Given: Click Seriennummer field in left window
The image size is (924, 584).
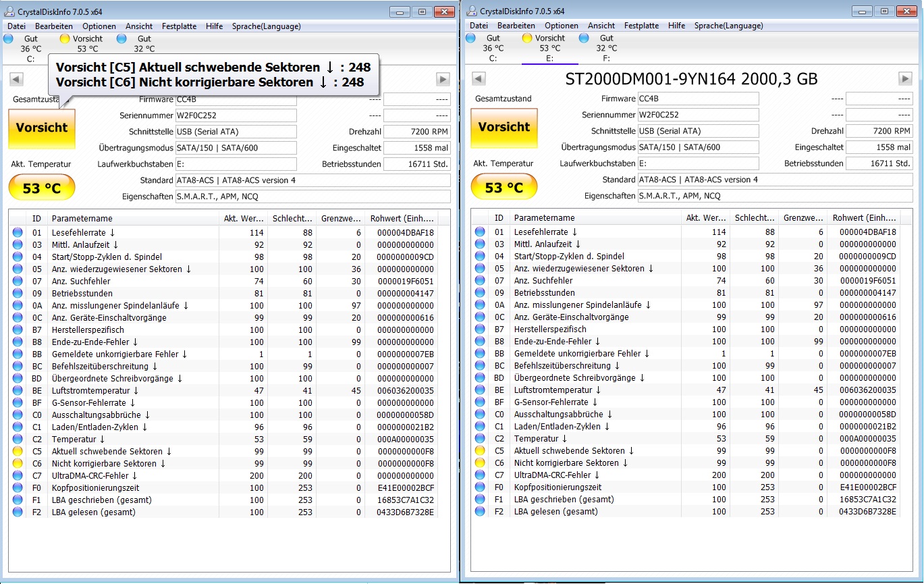Looking at the screenshot, I should [236, 115].
